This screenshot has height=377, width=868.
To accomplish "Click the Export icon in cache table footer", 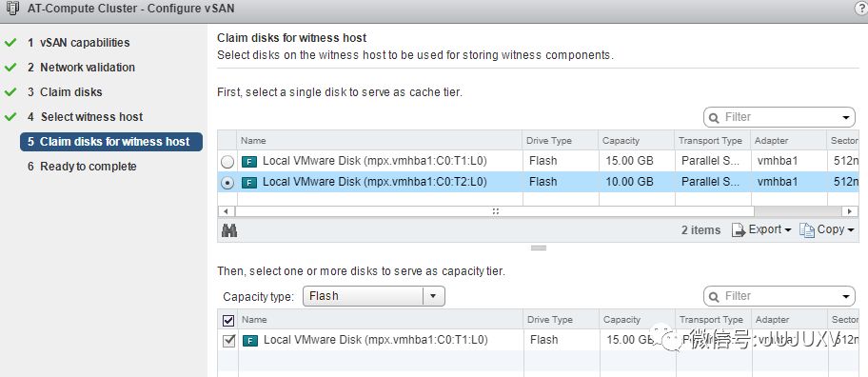I will [x=739, y=230].
